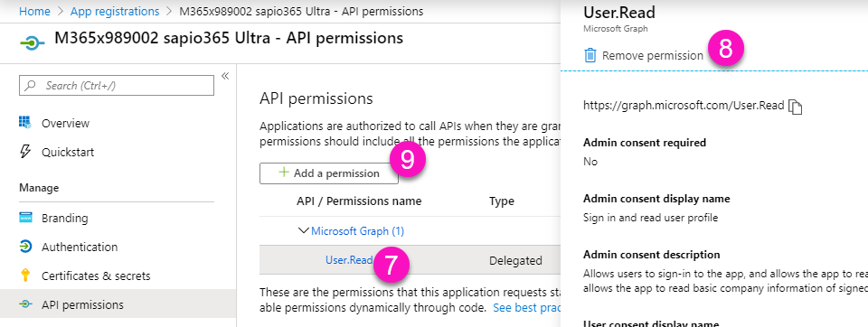Click the Authentication icon

click(x=25, y=247)
